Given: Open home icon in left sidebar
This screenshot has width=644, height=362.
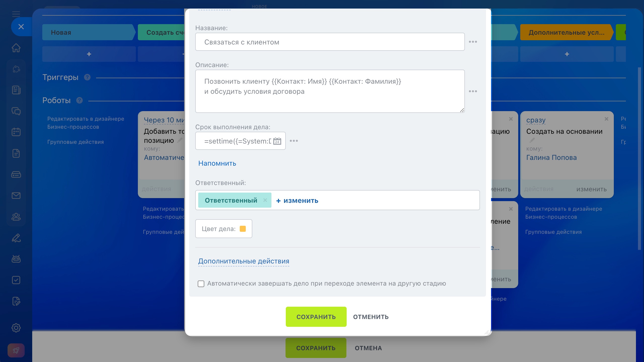Looking at the screenshot, I should 16,48.
